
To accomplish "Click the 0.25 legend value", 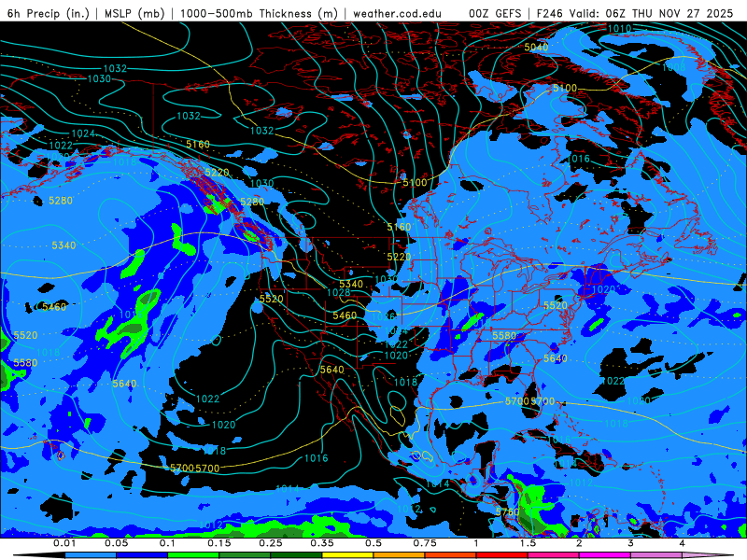I will [x=271, y=543].
